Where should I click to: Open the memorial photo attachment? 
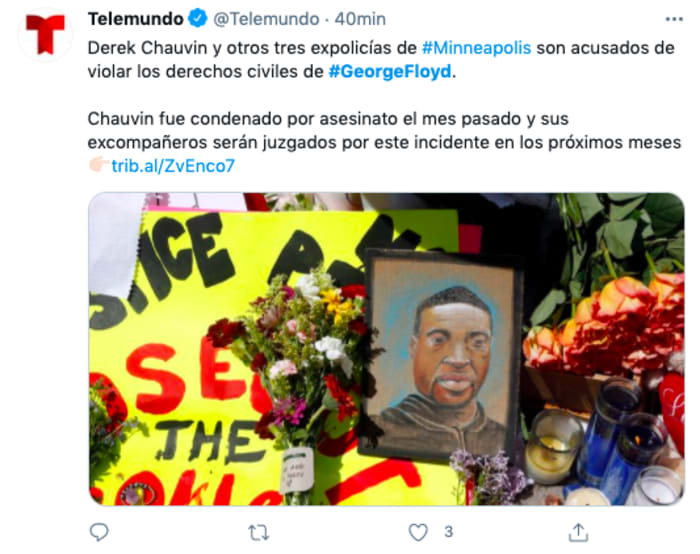pos(386,349)
